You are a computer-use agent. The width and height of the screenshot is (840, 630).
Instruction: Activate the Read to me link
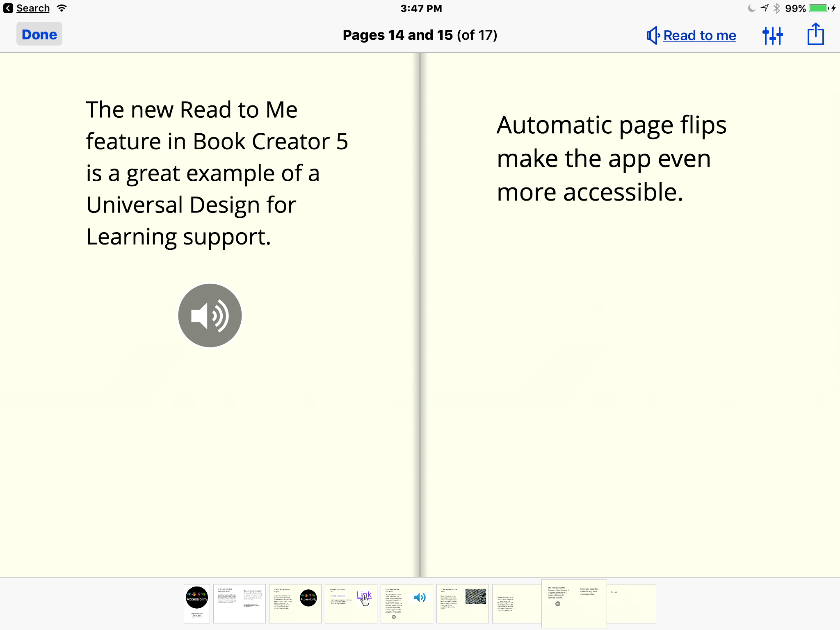[x=699, y=35]
